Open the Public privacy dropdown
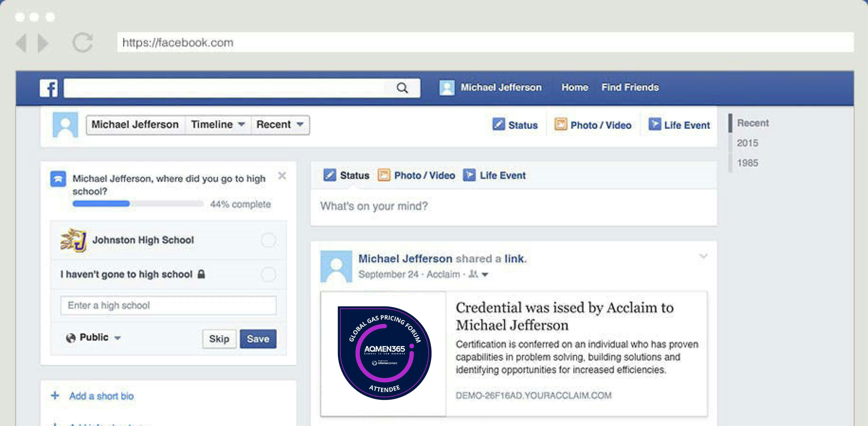Screen dimensions: 868x426 [93, 337]
